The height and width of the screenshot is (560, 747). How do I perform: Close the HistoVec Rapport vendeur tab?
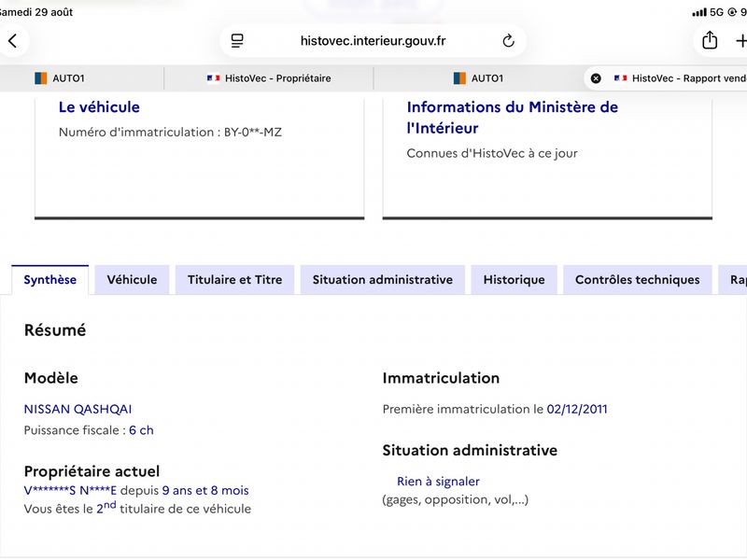point(596,78)
